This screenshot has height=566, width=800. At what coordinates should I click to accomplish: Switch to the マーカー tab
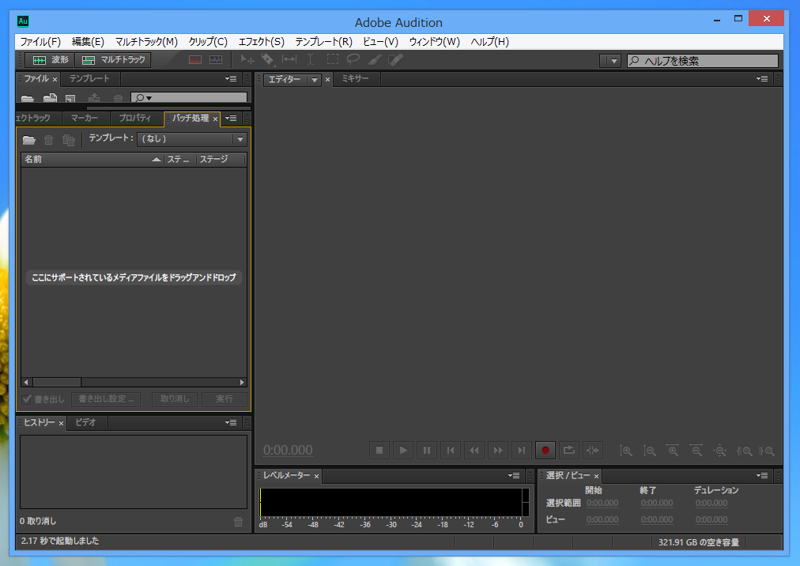point(84,118)
